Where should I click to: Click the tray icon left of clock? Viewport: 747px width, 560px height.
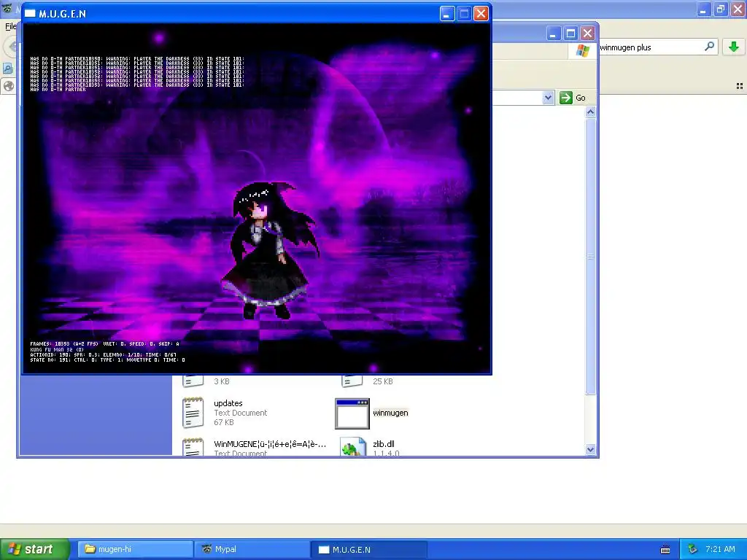(693, 549)
